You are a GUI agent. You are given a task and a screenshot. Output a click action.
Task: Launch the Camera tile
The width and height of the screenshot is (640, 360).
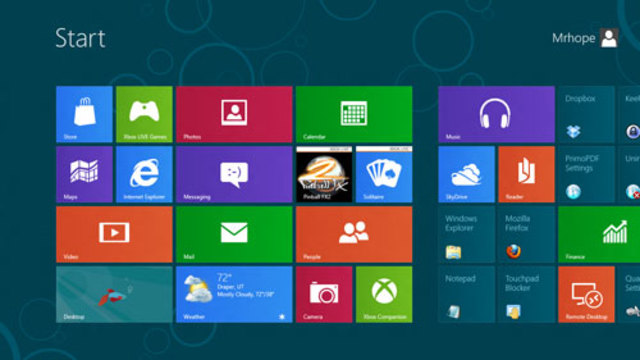[324, 294]
